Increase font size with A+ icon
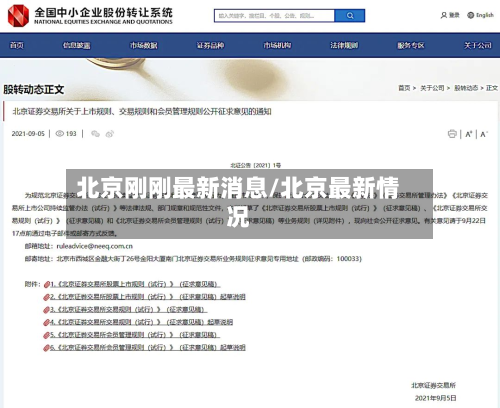 tap(469, 134)
